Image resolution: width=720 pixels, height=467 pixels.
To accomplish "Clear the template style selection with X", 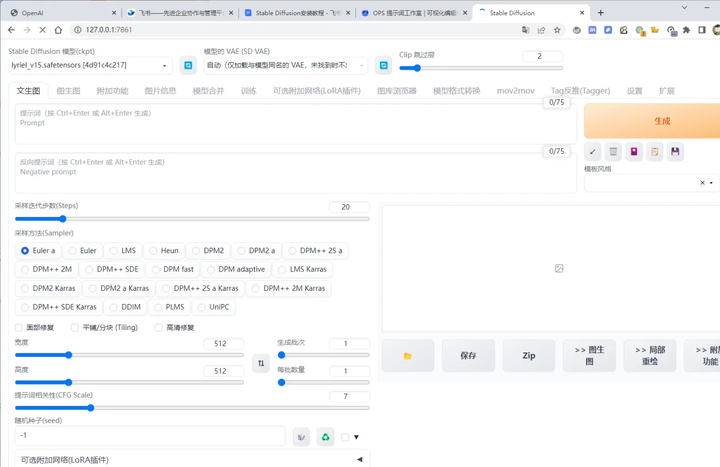I will 702,182.
